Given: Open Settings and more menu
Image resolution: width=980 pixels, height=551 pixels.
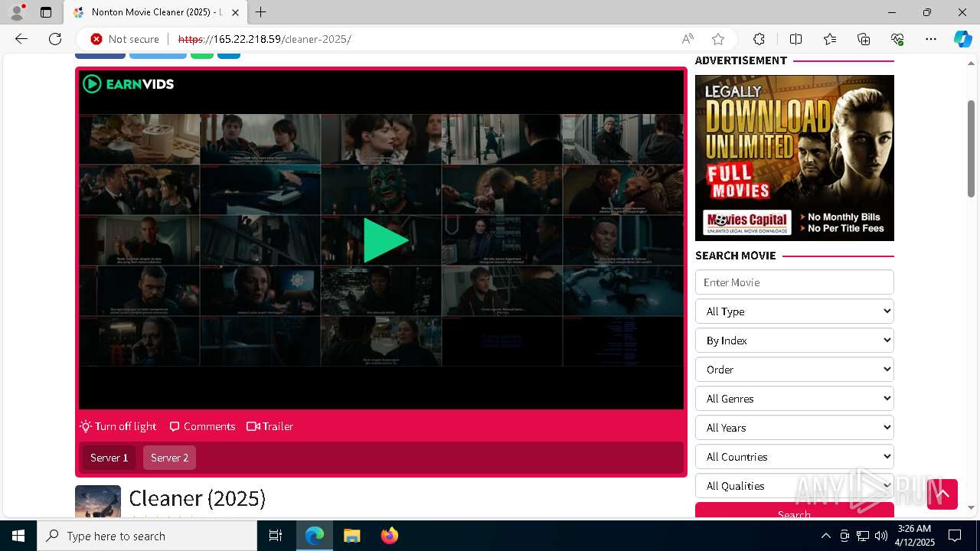Looking at the screenshot, I should pyautogui.click(x=931, y=39).
